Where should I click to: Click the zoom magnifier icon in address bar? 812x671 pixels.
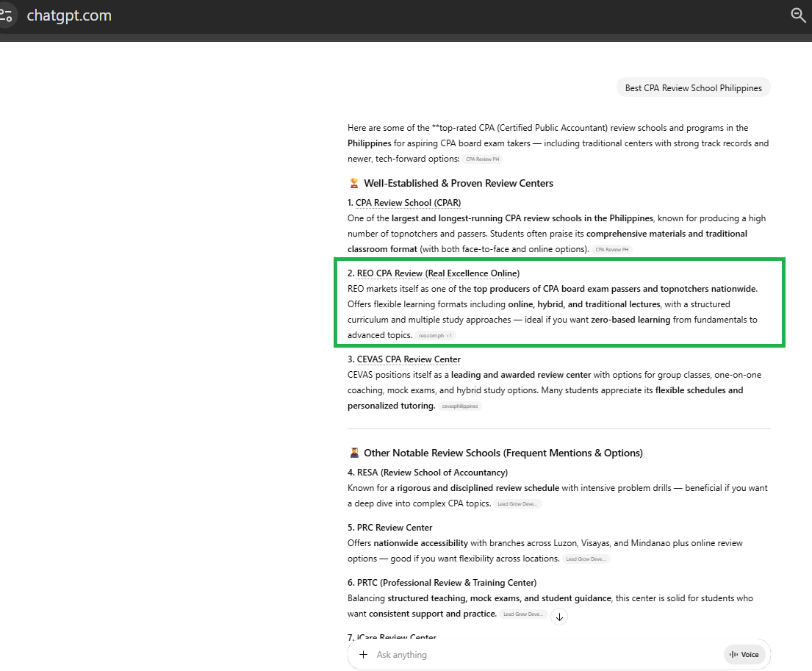pos(798,15)
